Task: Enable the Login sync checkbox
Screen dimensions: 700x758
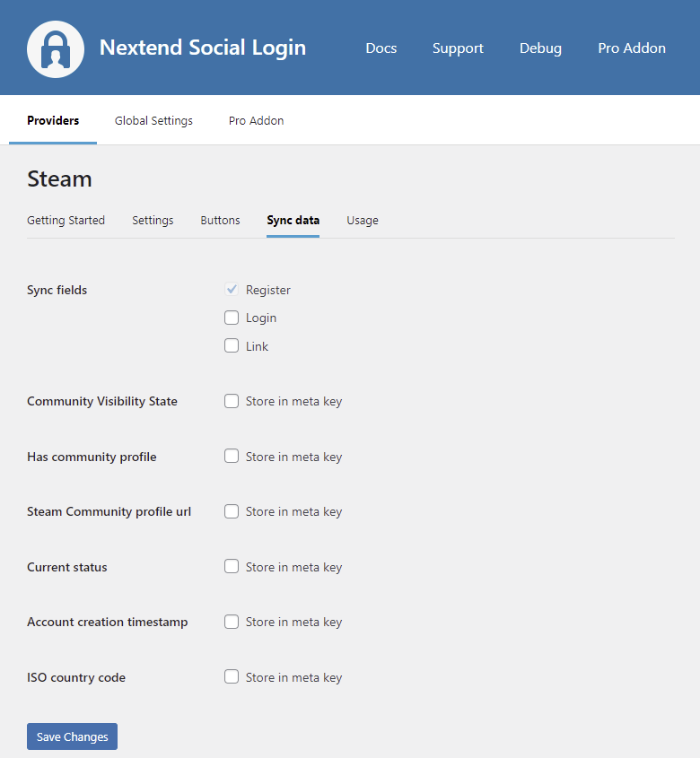Action: point(232,318)
